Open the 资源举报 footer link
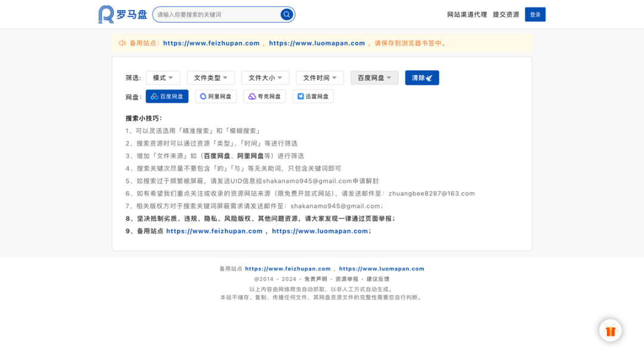Image resolution: width=644 pixels, height=364 pixels. 347,279
